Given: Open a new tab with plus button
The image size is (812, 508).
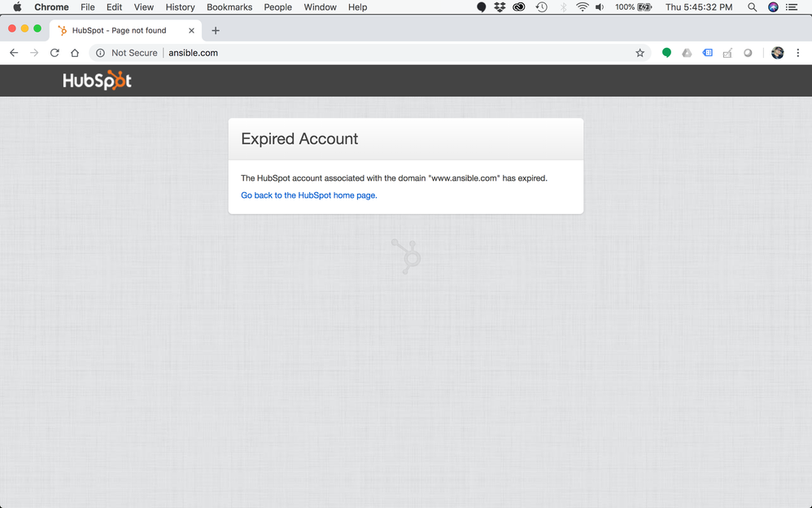Looking at the screenshot, I should tap(216, 31).
